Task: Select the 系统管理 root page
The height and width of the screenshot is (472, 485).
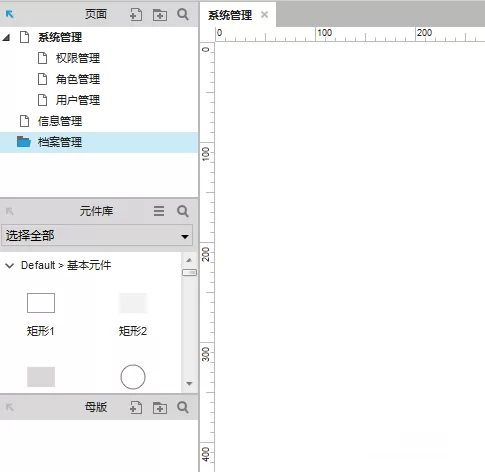Action: coord(60,37)
